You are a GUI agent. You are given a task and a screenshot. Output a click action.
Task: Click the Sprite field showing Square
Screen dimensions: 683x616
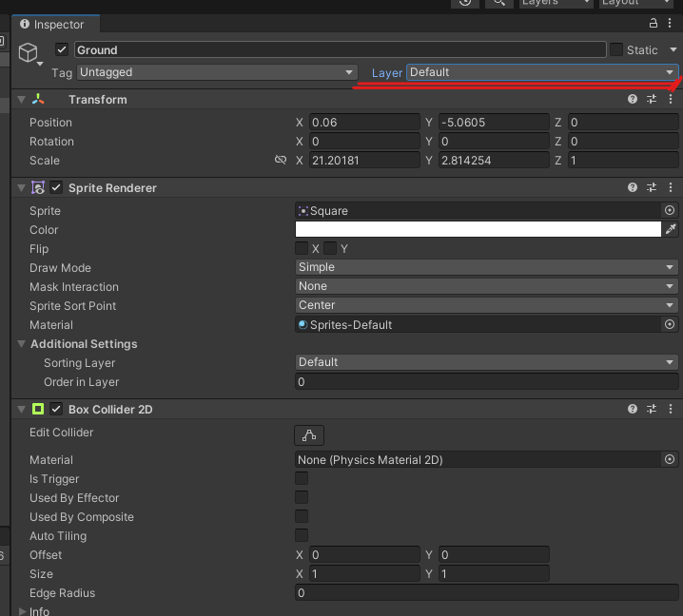pos(478,211)
